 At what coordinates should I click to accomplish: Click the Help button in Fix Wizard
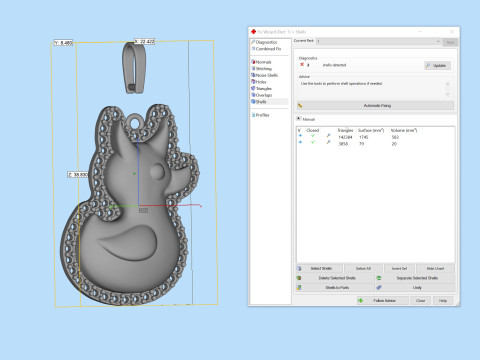coord(443,300)
